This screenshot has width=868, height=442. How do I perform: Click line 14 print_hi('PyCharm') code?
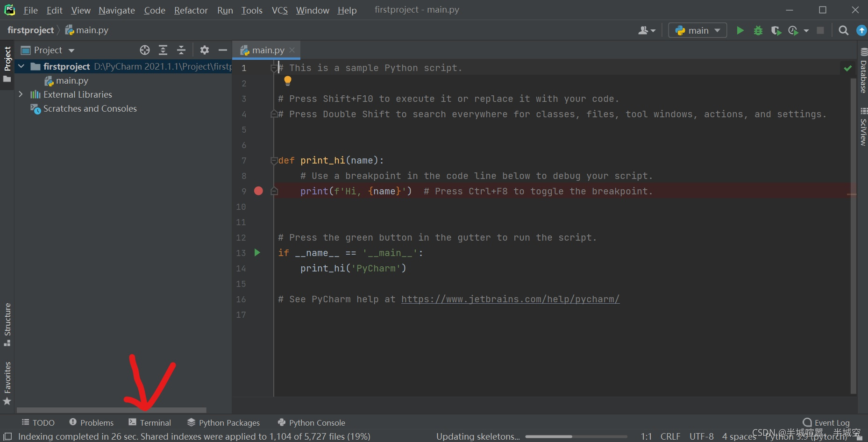pyautogui.click(x=353, y=268)
